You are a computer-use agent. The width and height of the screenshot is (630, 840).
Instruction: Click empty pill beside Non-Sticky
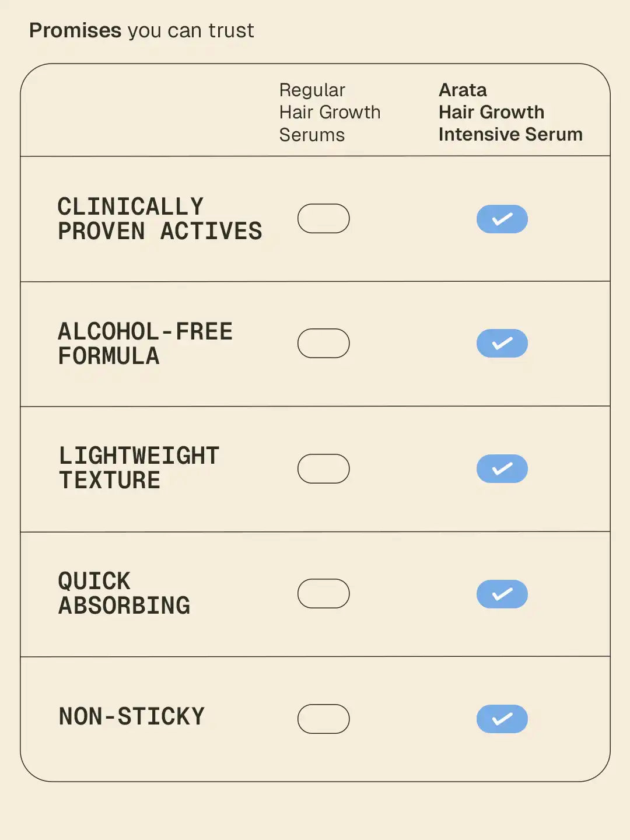coord(323,719)
